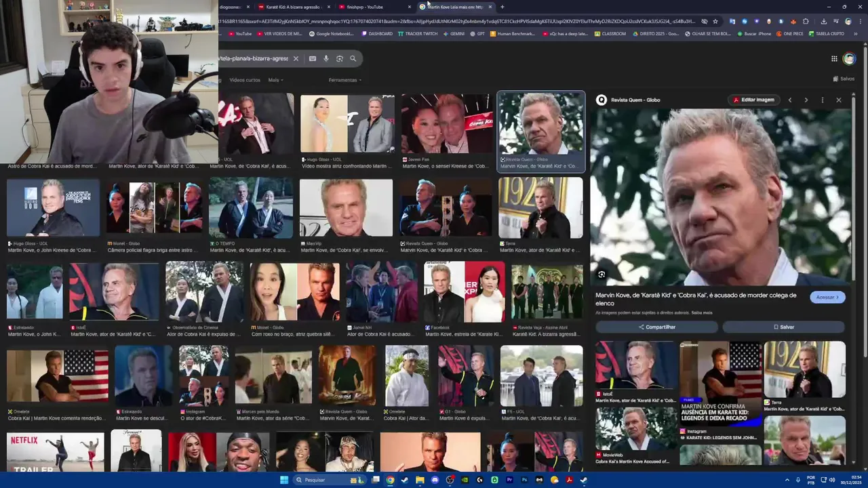Open a new browser tab
Image resolution: width=868 pixels, height=488 pixels.
point(502,7)
